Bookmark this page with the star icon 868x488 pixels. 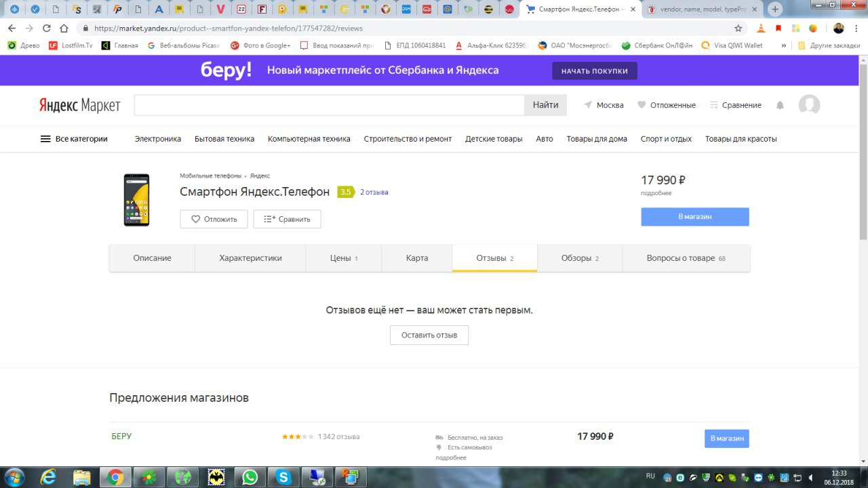(738, 28)
